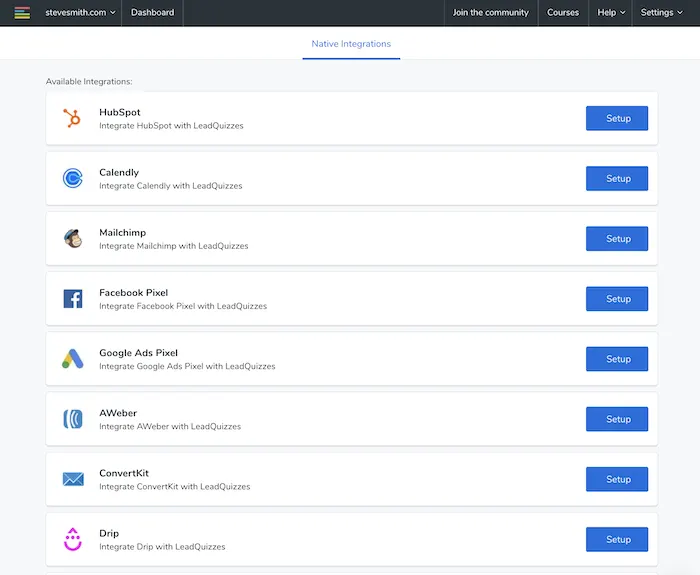This screenshot has width=700, height=575.
Task: Click Setup for AWeber
Action: (x=617, y=419)
